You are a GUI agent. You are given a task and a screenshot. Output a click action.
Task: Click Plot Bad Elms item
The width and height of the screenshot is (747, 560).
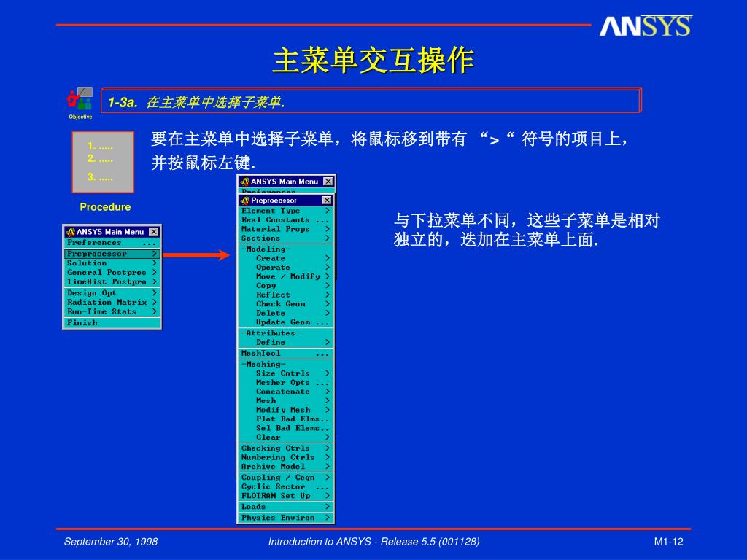(x=285, y=419)
